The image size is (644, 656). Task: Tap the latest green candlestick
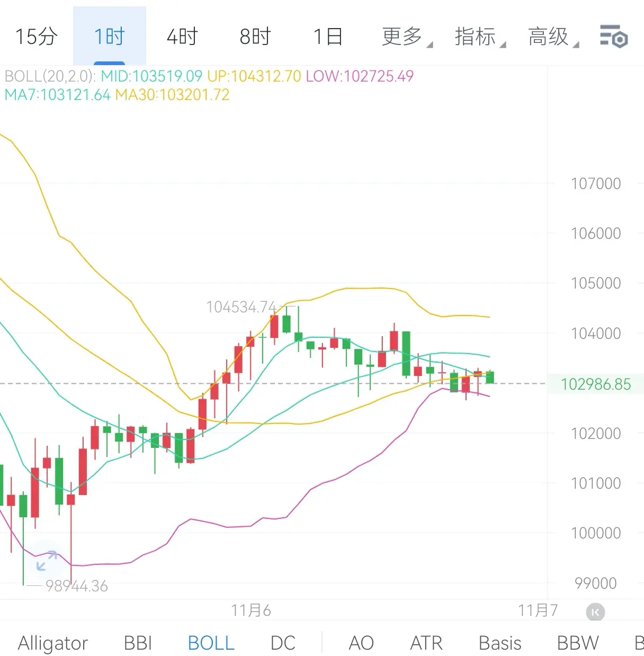tap(490, 377)
